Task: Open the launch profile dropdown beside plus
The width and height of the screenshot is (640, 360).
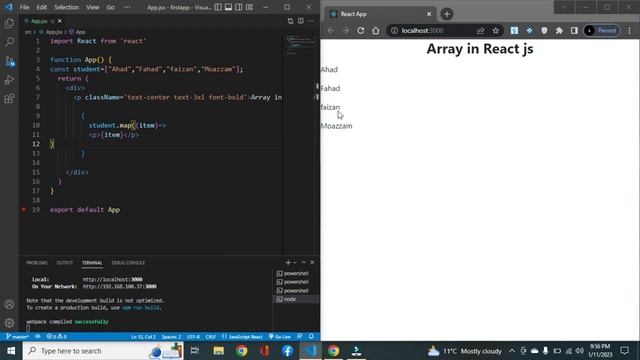Action: click(295, 262)
